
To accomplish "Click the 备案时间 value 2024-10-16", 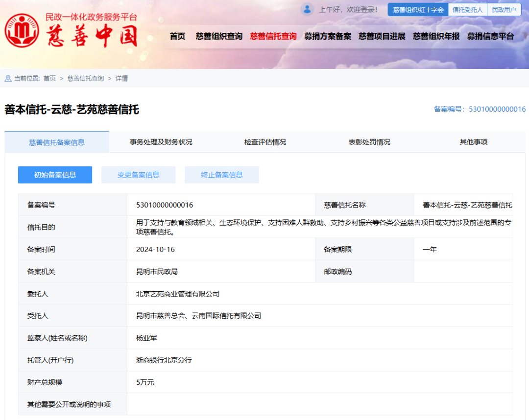I will tap(156, 250).
